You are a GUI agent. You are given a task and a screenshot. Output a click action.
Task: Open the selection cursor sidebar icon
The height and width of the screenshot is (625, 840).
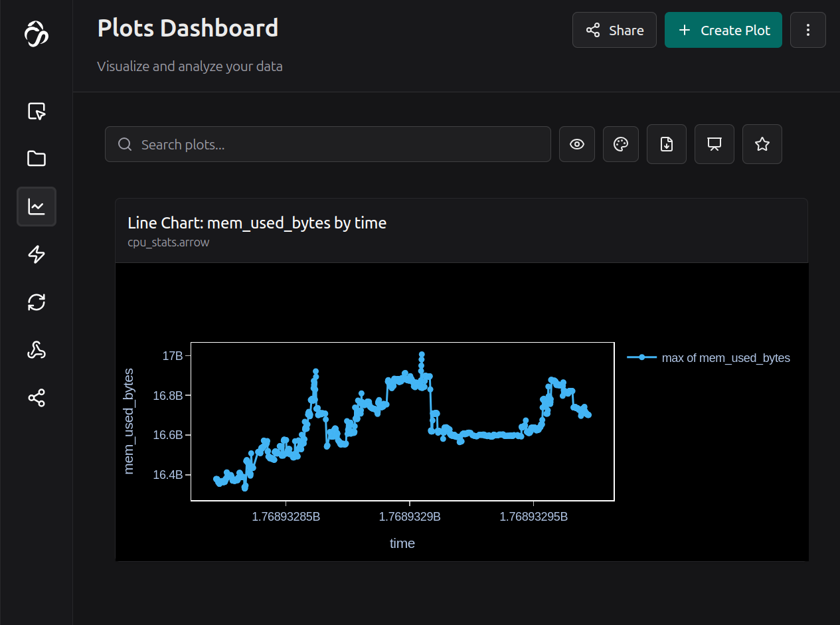point(37,111)
